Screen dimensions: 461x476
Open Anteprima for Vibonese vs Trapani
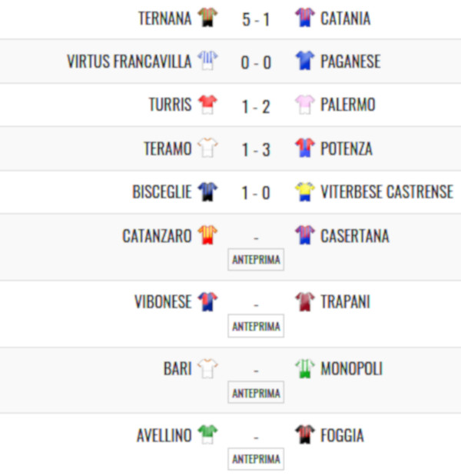[x=256, y=326]
